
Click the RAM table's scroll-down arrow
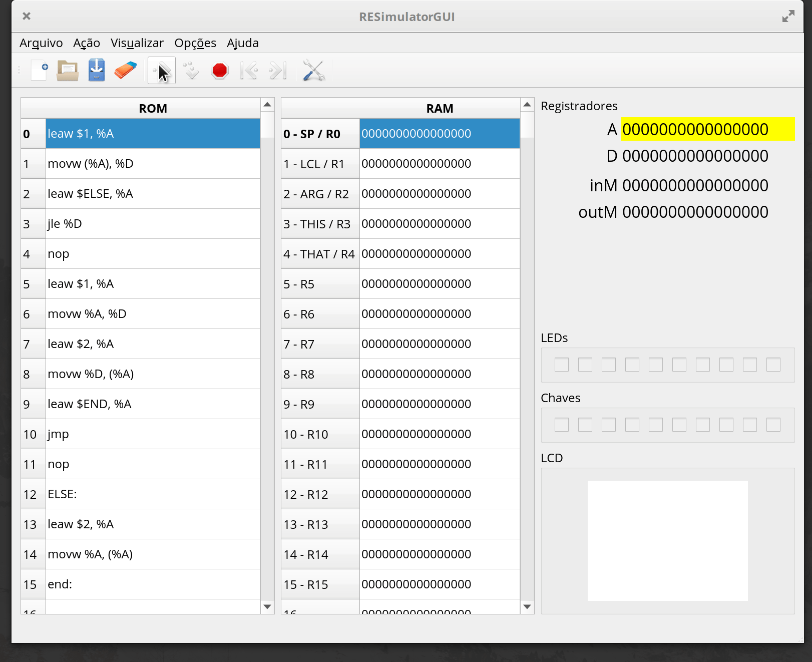527,607
